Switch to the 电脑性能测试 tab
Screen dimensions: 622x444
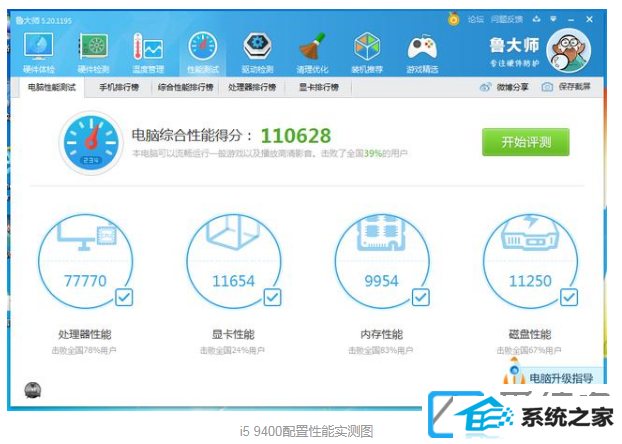click(x=52, y=87)
